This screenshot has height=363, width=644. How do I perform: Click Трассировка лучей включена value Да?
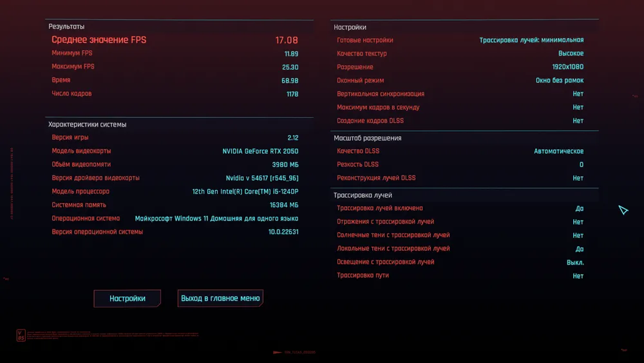[580, 209]
